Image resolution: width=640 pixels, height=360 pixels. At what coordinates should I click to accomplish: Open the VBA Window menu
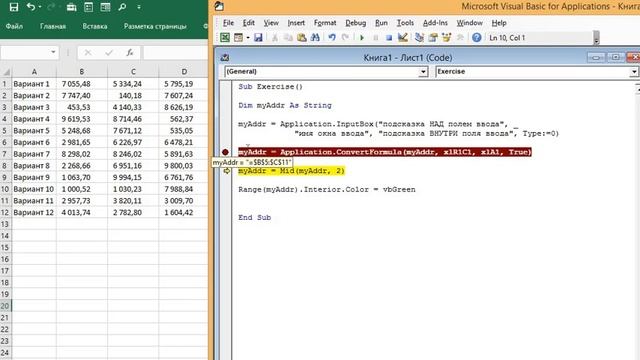click(469, 23)
